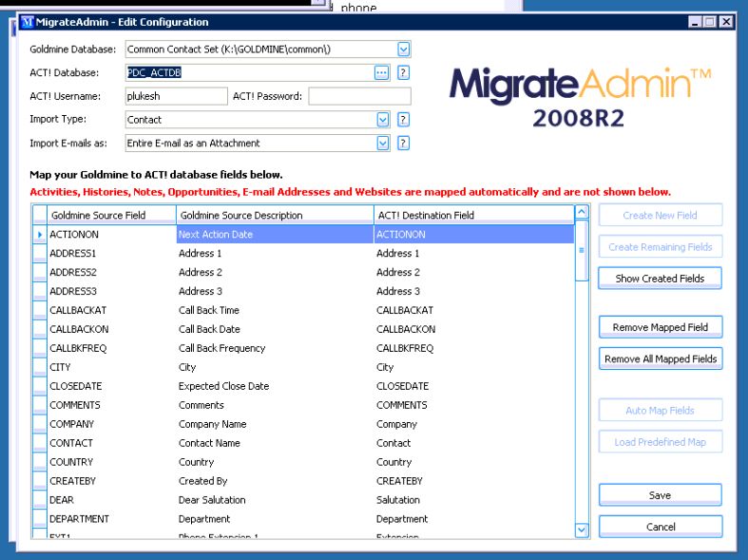The height and width of the screenshot is (560, 748).
Task: Select the CREATEBY source field cell
Action: tap(111, 481)
